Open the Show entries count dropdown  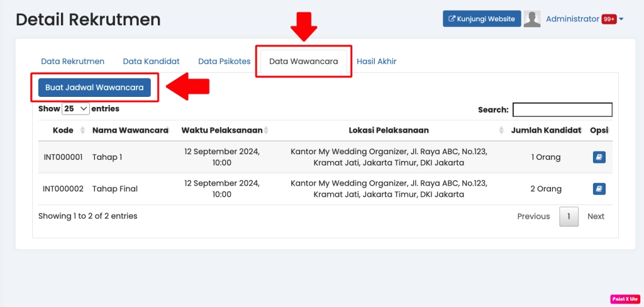click(x=75, y=108)
